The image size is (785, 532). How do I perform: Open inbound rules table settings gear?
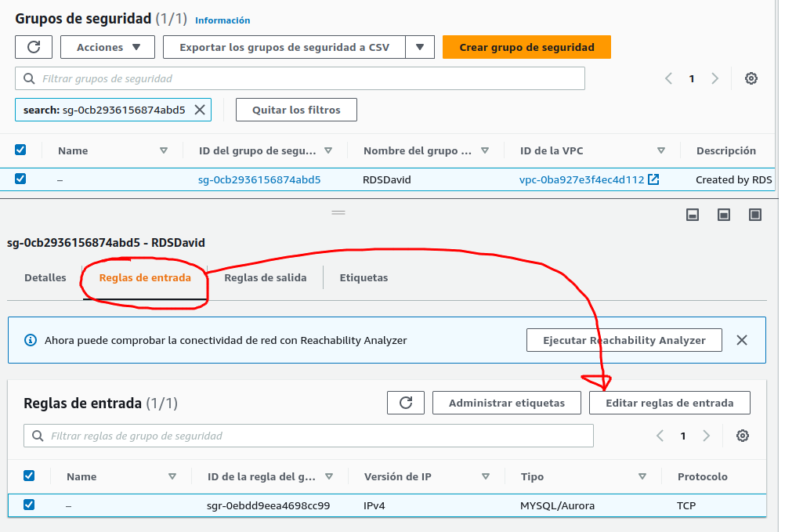[743, 436]
